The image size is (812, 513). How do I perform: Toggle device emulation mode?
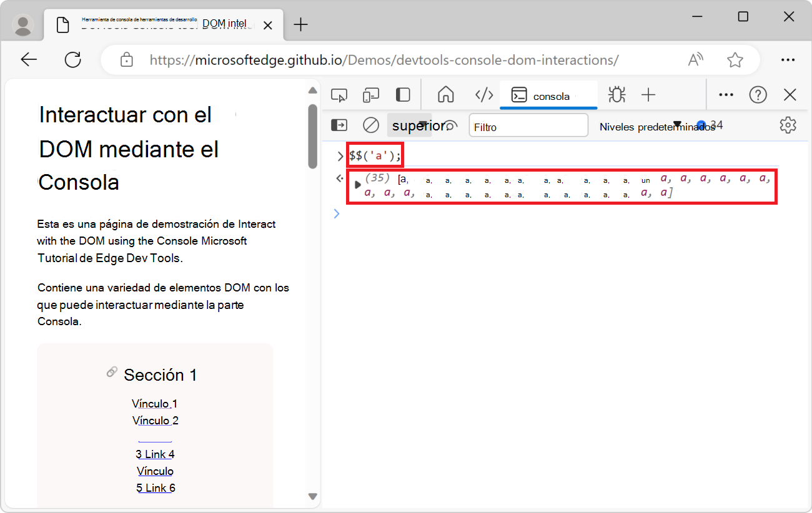[x=370, y=94]
